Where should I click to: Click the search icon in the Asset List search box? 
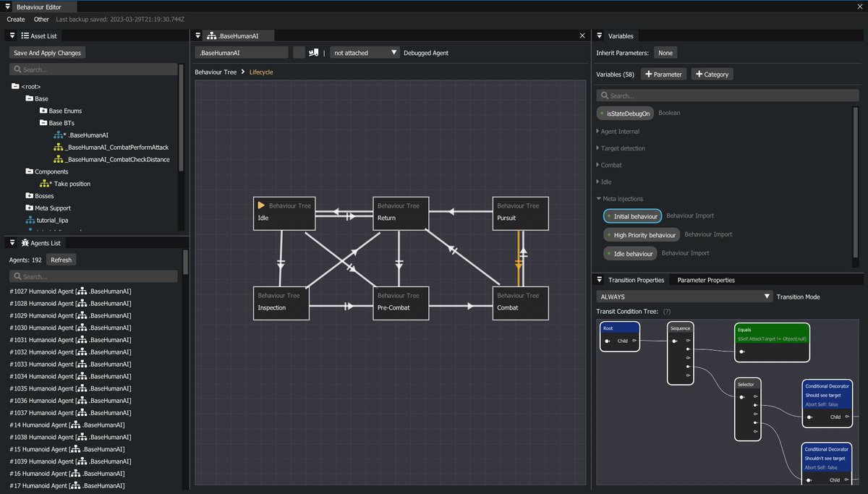point(17,69)
